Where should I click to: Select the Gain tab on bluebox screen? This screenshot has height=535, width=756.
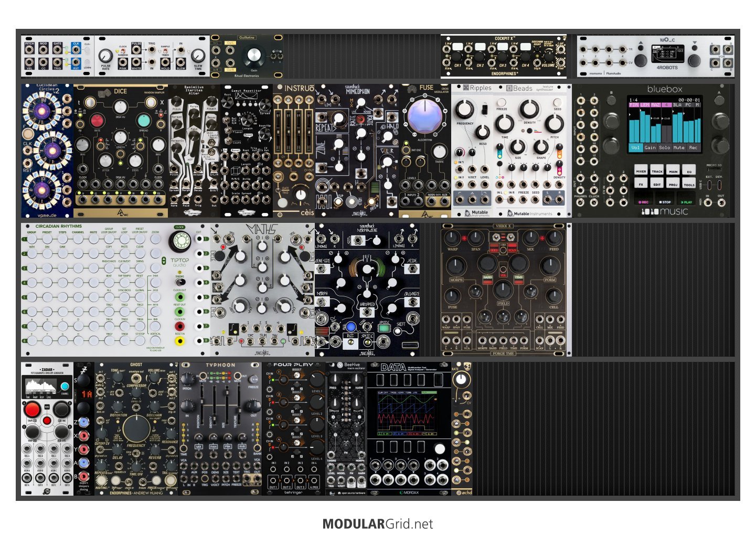point(650,148)
